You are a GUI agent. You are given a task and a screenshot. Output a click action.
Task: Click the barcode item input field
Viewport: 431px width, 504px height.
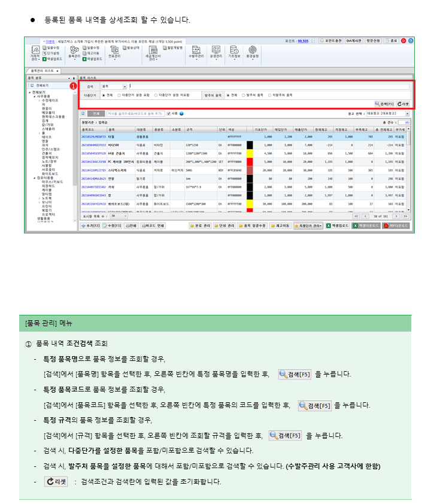(136, 114)
